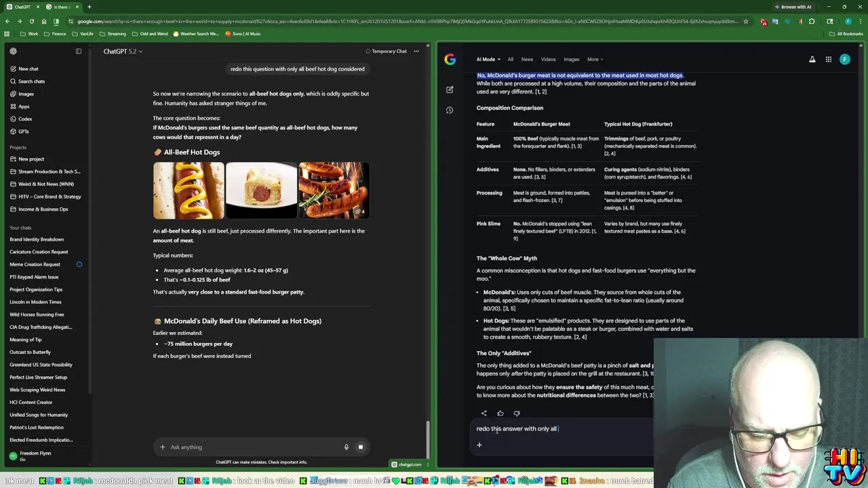The image size is (868, 488).
Task: Open Stream Production & Tech project
Action: pos(45,171)
